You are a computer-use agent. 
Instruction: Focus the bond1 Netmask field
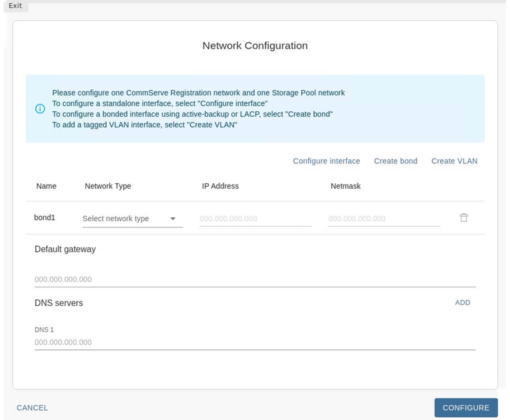tap(383, 219)
